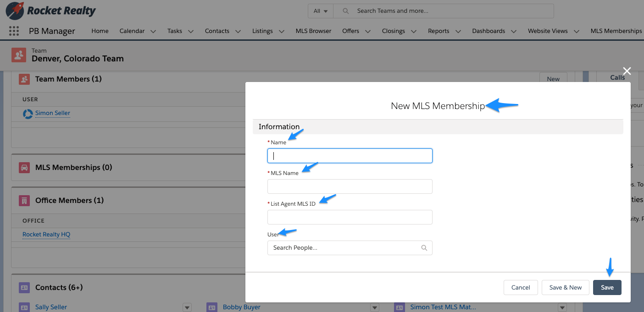Screen dimensions: 644x312
Task: Open the Simon Seller user link
Action: point(52,113)
